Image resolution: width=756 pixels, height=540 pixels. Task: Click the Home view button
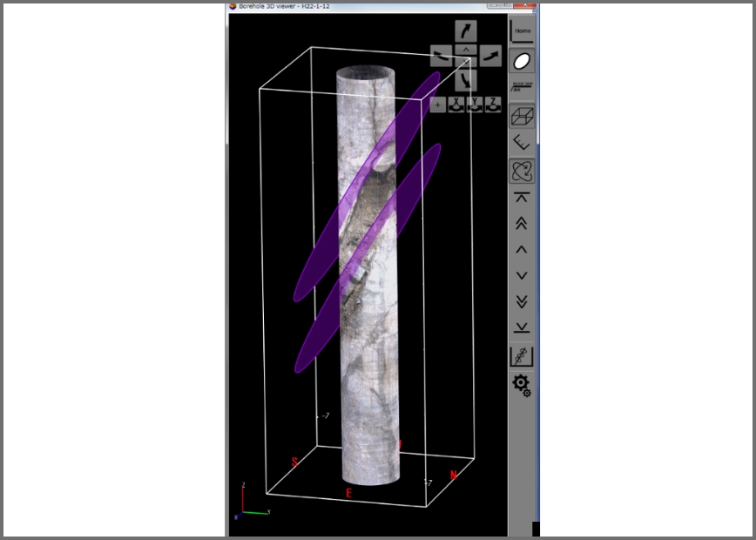pyautogui.click(x=522, y=31)
